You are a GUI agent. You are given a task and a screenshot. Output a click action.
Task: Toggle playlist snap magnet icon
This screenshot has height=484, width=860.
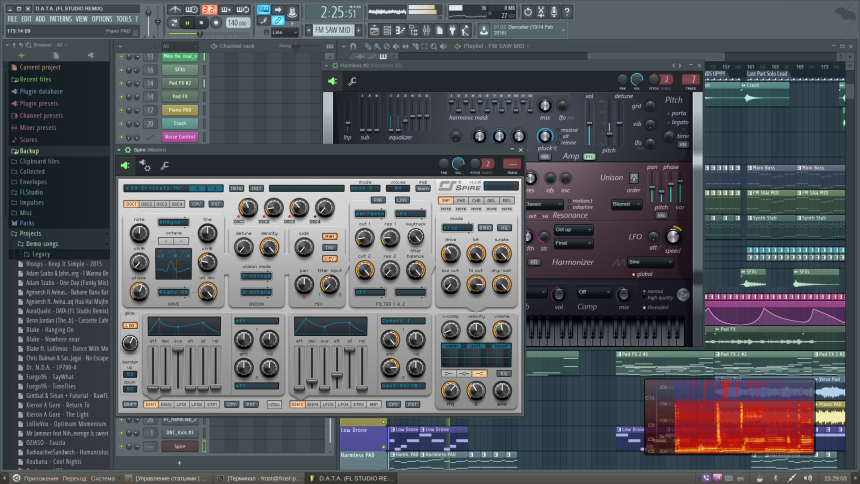pos(353,46)
